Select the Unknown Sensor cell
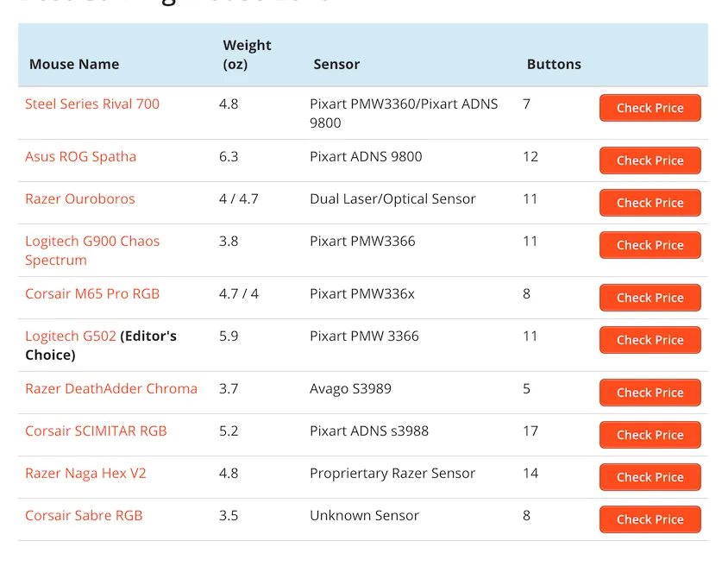728x566 pixels. [x=364, y=515]
